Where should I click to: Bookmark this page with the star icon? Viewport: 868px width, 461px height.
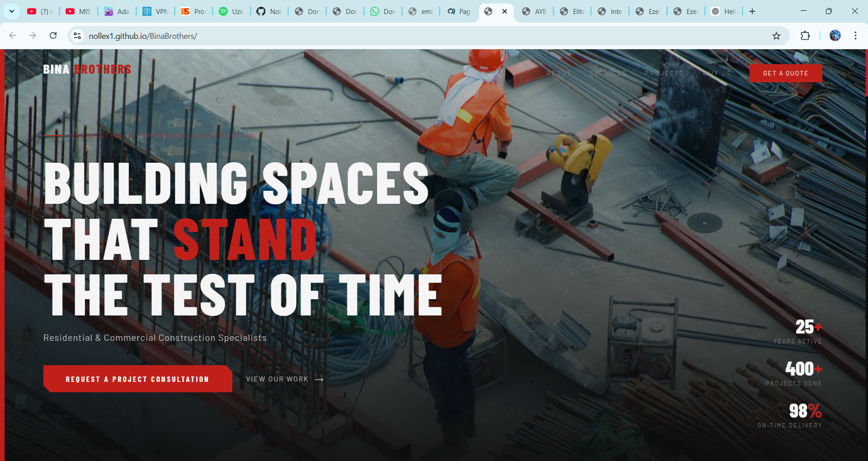(x=776, y=36)
